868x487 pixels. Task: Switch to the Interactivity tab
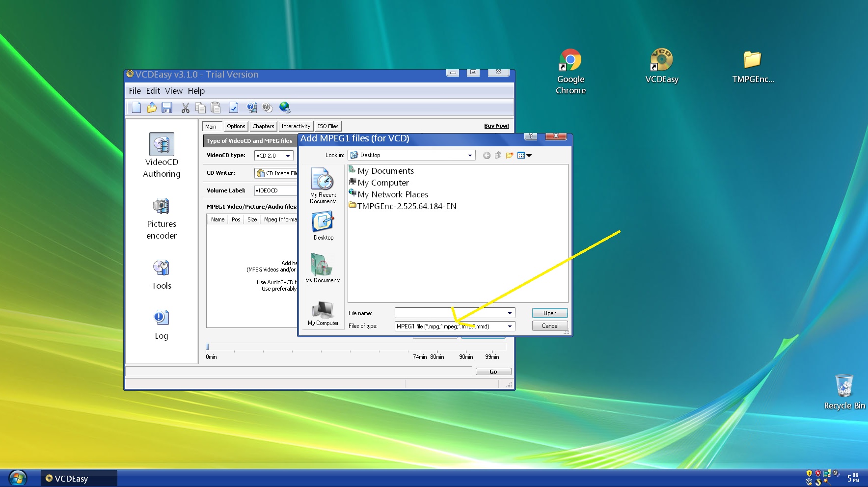296,126
